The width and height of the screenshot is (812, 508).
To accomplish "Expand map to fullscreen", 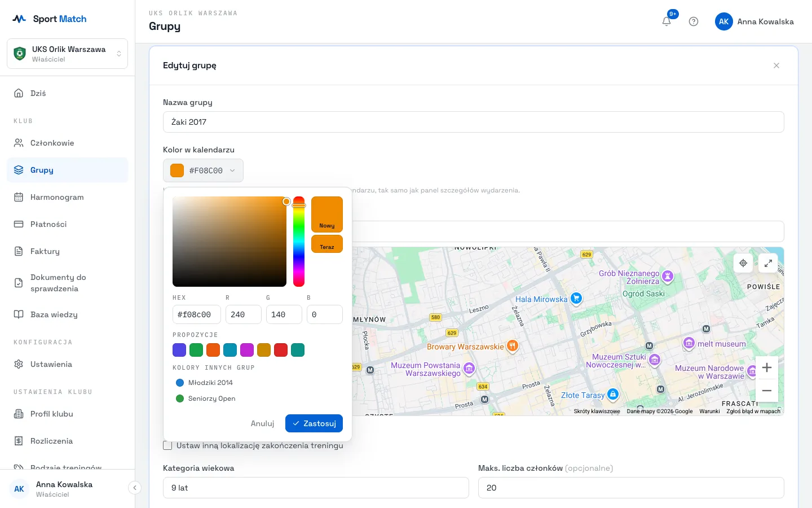I will [x=768, y=263].
